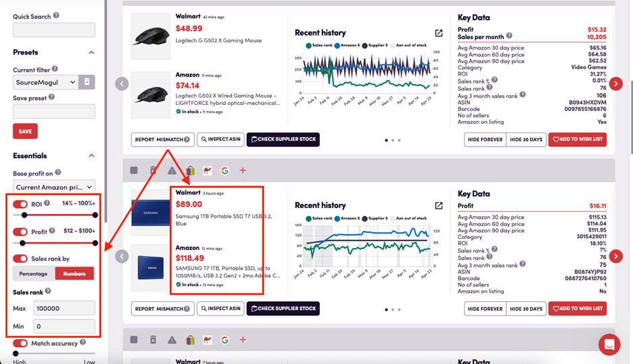Add Logitech mouse to wish list

point(577,139)
